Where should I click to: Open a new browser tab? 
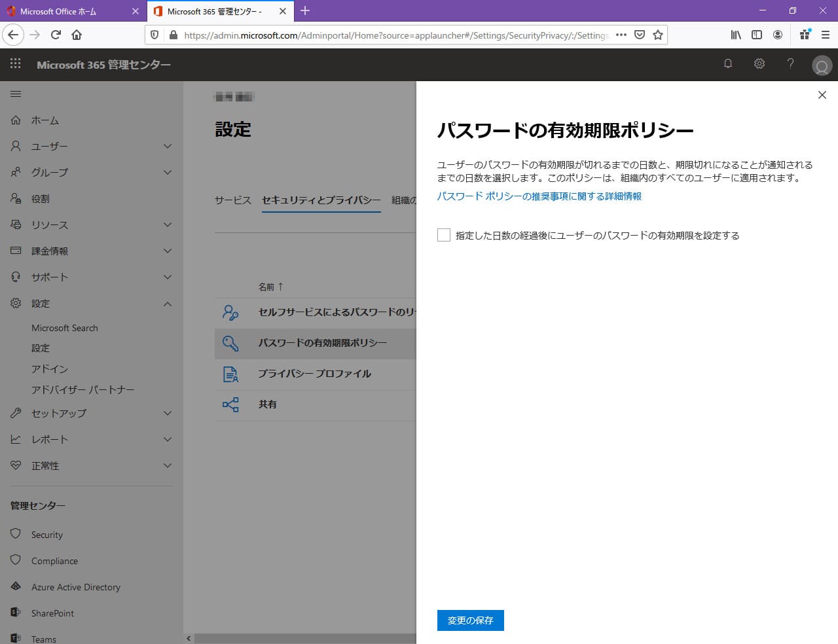[305, 10]
